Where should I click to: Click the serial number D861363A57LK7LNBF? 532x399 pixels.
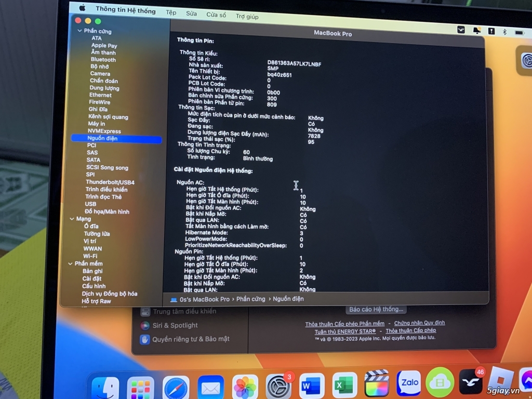point(294,63)
